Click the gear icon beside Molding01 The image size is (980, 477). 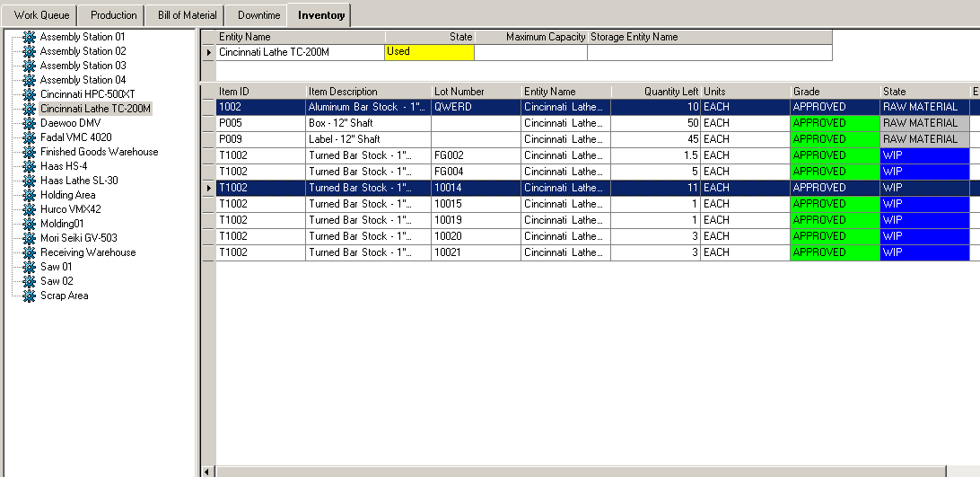(x=29, y=224)
